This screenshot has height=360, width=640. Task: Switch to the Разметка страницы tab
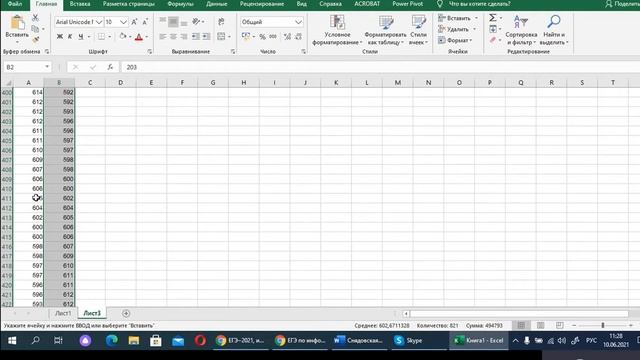pos(129,4)
